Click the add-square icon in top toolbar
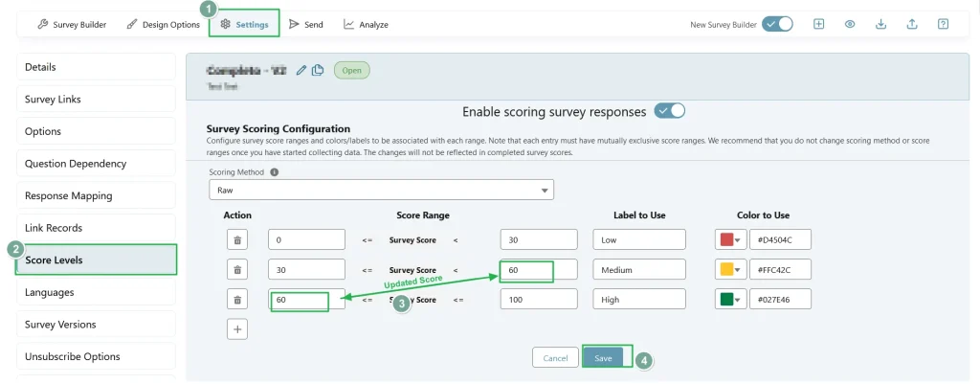The image size is (980, 384). 818,24
